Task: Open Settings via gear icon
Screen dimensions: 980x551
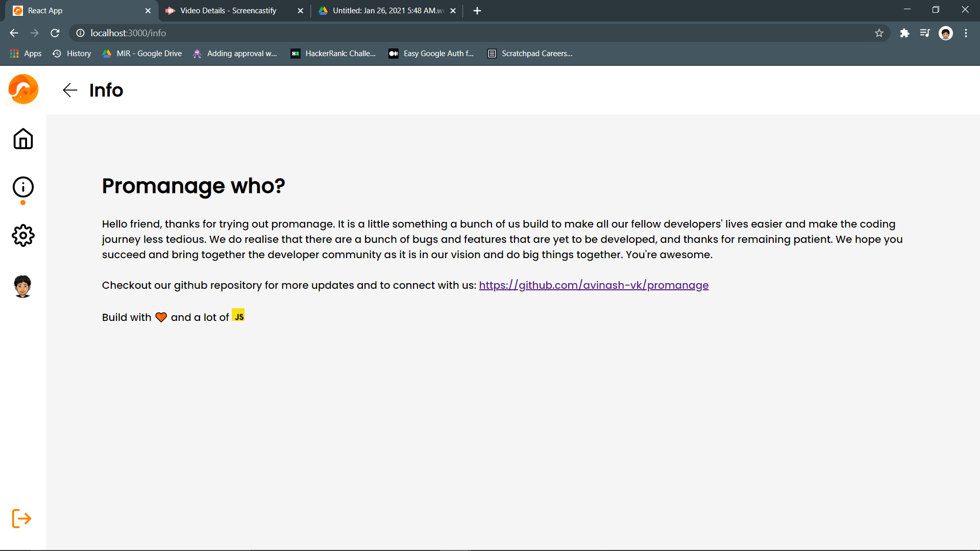Action: click(x=23, y=236)
